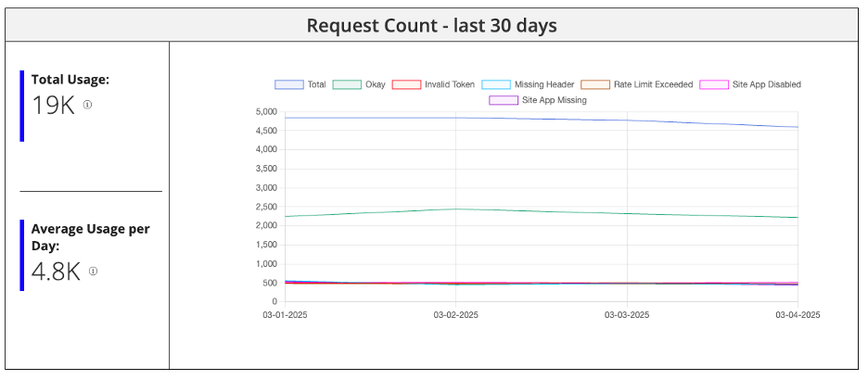Toggle the Site App Missing series
This screenshot has height=380, width=868.
538,100
